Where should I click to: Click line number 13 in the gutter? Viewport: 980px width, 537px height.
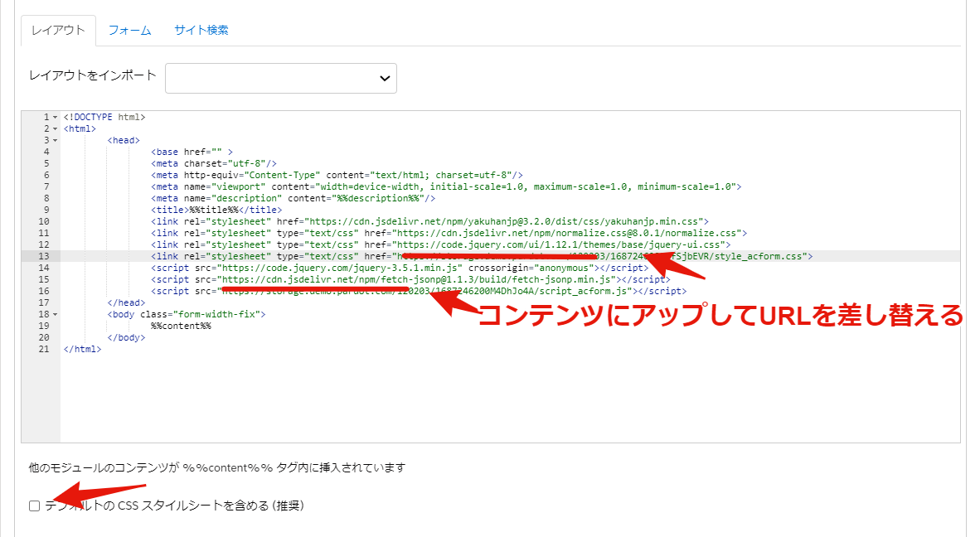[x=44, y=256]
